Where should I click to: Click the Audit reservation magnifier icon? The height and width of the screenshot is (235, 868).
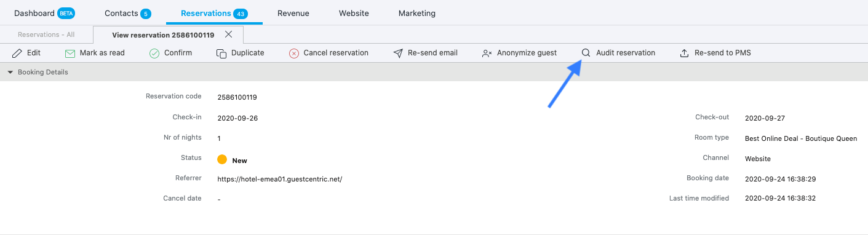pyautogui.click(x=586, y=53)
